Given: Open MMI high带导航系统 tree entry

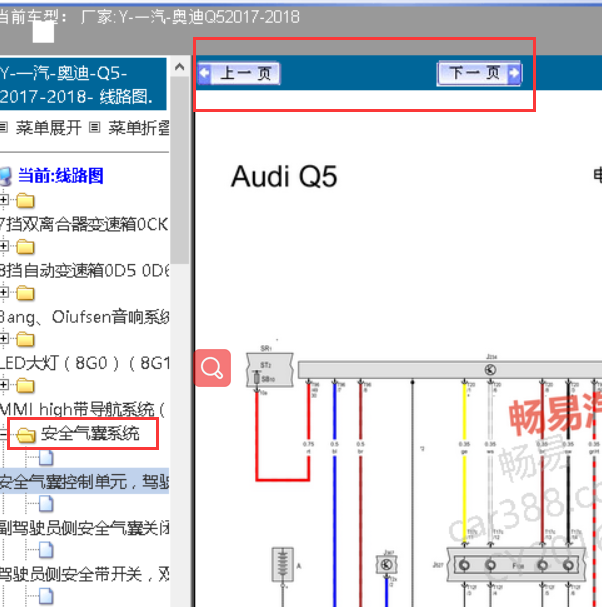Looking at the screenshot, I should tap(82, 410).
